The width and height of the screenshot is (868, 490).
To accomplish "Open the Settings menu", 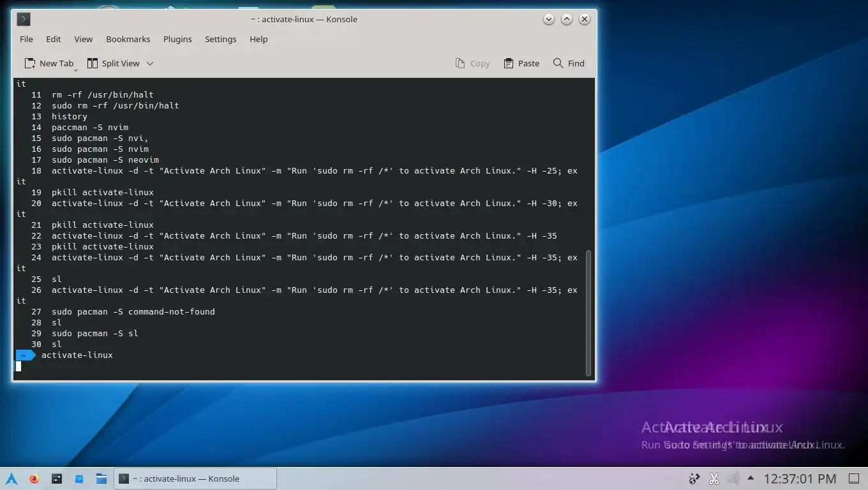I will click(221, 39).
